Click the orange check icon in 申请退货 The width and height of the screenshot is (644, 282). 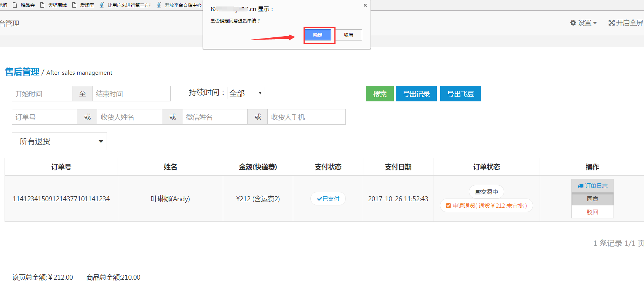tap(448, 206)
